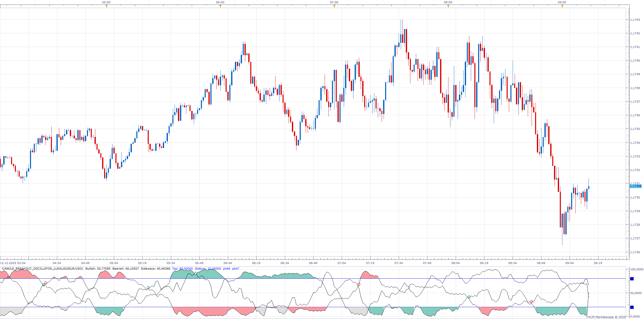Viewport: 644px width, 319px height.
Task: Click the 1,1743 price axis label
Action: [x=635, y=20]
